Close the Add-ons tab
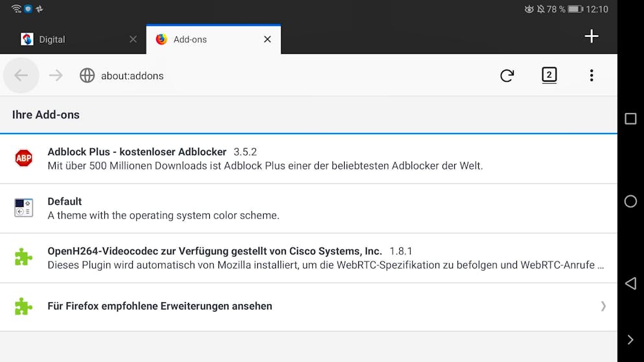644x362 pixels. (x=267, y=40)
